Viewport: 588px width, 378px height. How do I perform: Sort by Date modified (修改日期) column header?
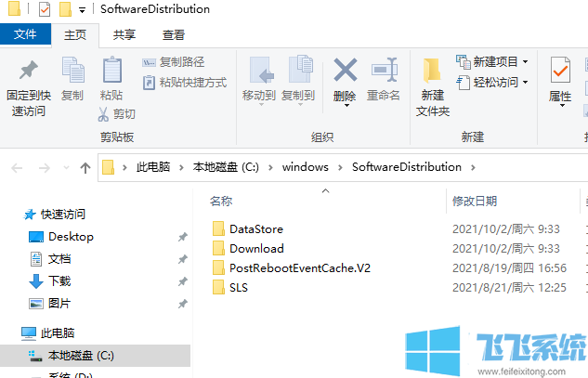tap(475, 202)
